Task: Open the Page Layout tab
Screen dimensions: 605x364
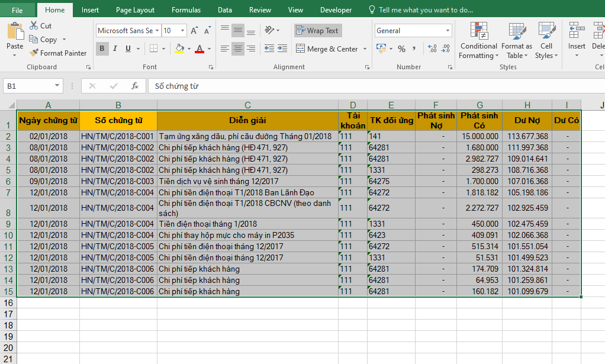Action: click(x=135, y=10)
